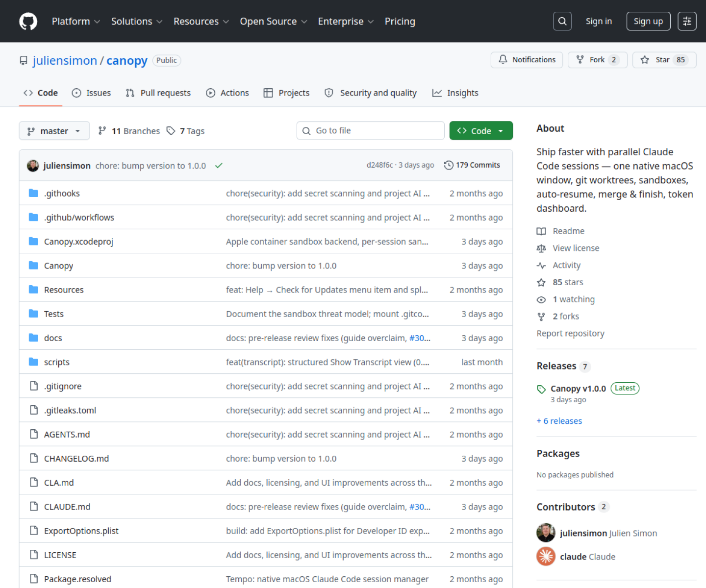Open commit hash d248f6c

click(x=380, y=165)
